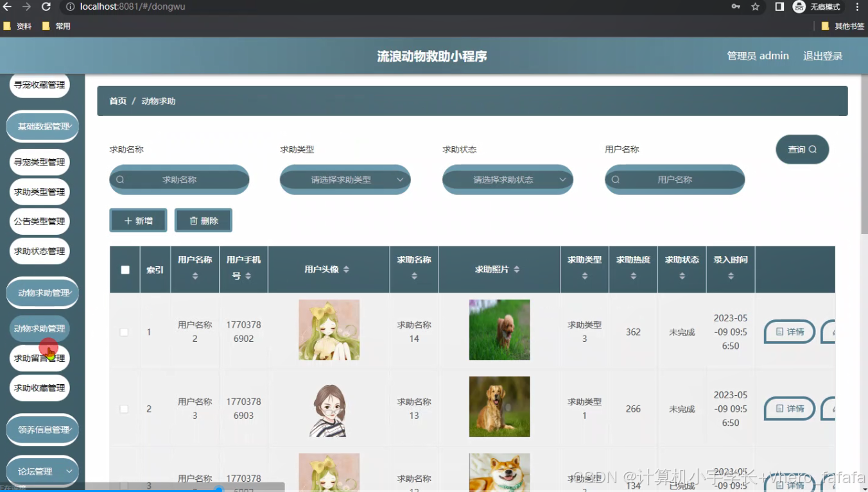Open the password key icon in address bar

point(736,7)
